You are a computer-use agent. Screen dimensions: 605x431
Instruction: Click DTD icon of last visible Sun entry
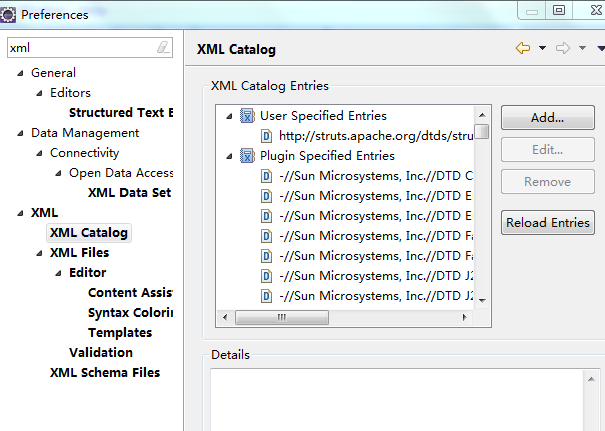click(266, 296)
